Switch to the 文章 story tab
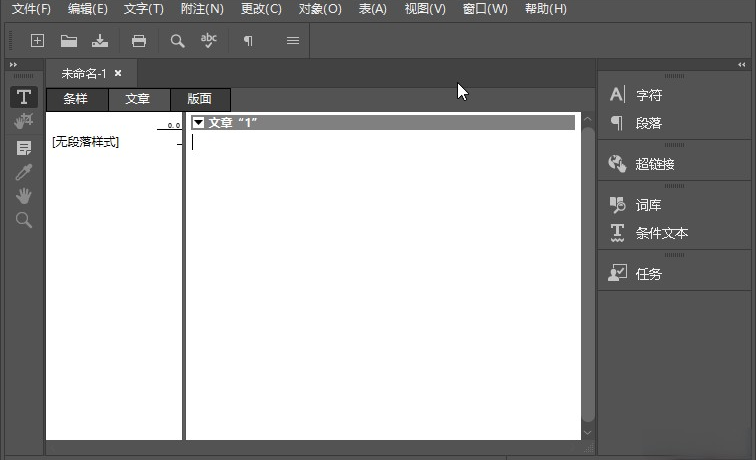The height and width of the screenshot is (460, 756). point(139,99)
